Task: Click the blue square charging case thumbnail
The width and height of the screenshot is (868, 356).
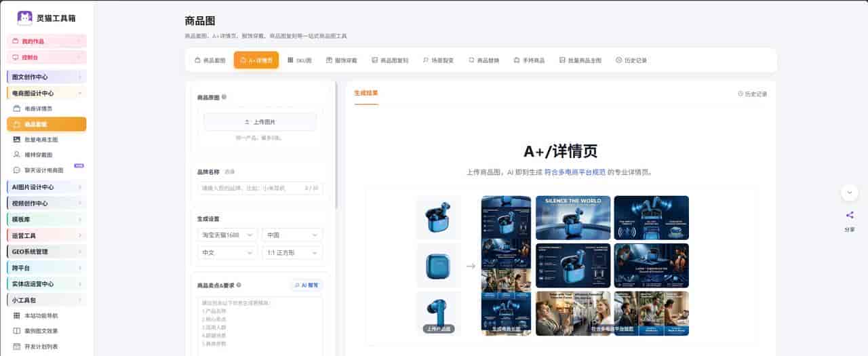Action: 439,265
